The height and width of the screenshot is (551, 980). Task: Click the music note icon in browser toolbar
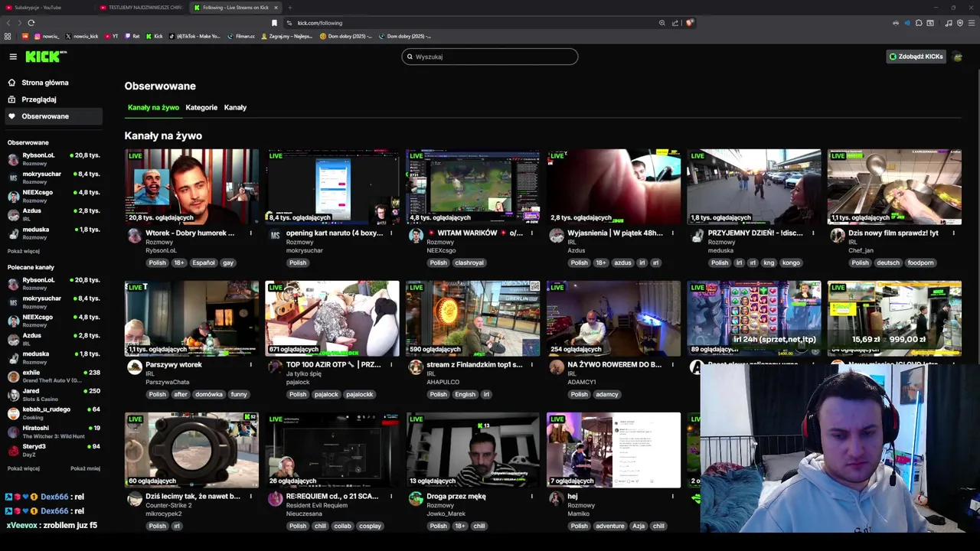pyautogui.click(x=949, y=23)
